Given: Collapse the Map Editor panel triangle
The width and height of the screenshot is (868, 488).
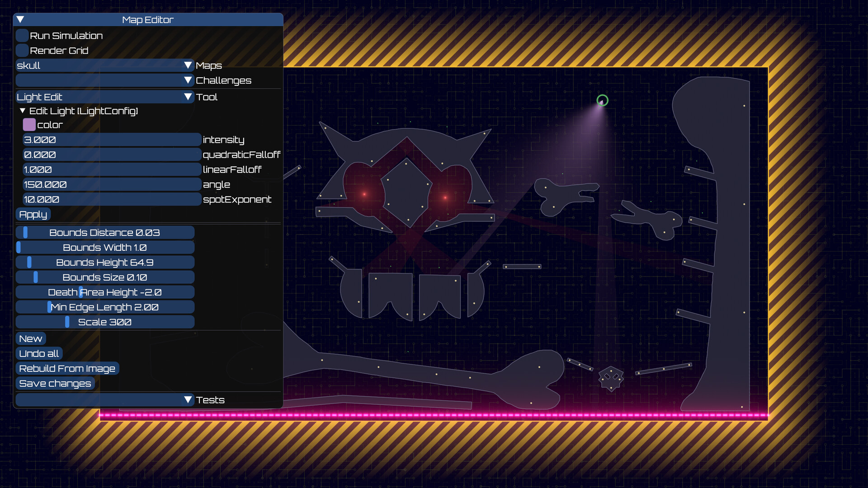Looking at the screenshot, I should pyautogui.click(x=20, y=19).
